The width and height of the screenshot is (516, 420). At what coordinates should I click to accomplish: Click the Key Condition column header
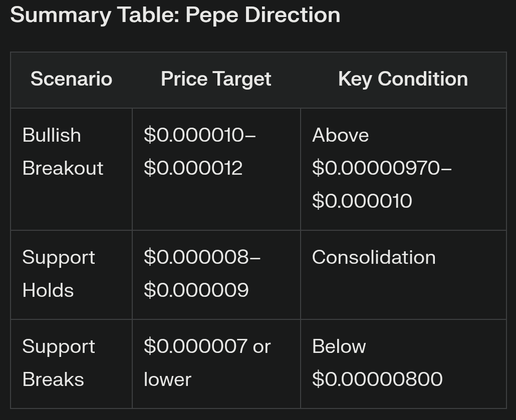[403, 79]
